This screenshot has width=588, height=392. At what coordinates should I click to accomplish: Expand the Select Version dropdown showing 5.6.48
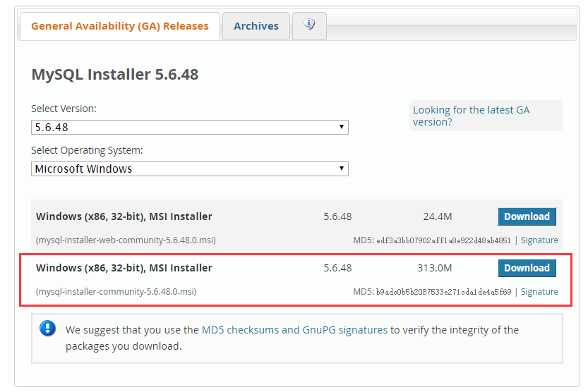coord(190,127)
